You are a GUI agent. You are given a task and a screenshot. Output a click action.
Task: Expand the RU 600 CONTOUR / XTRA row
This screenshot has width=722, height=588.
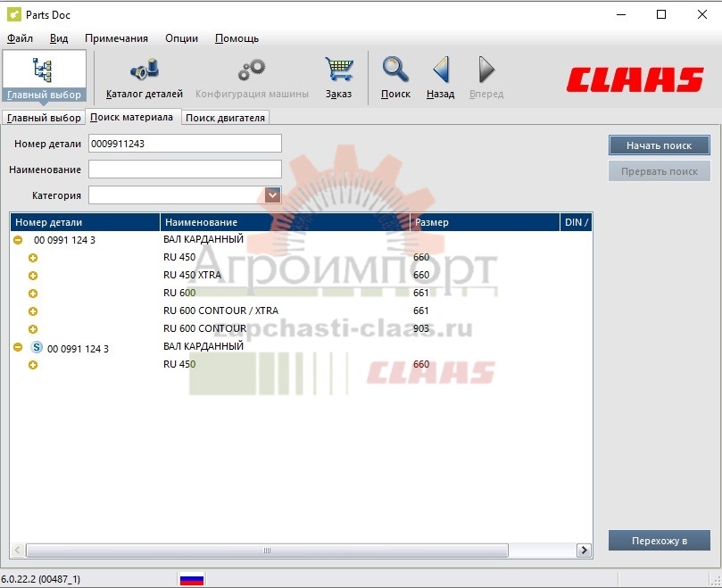pos(33,311)
